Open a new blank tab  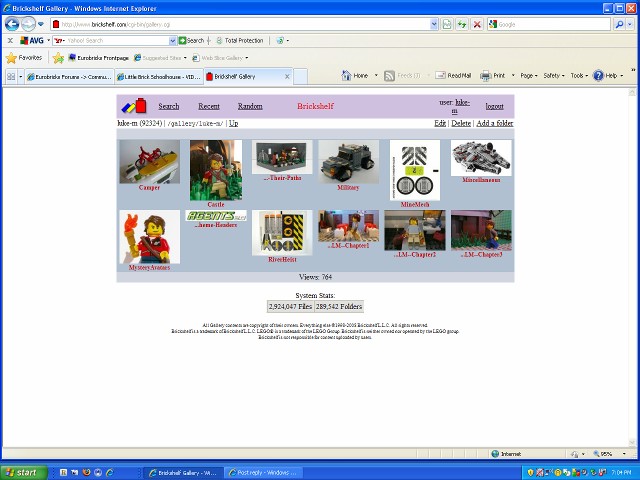[300, 76]
